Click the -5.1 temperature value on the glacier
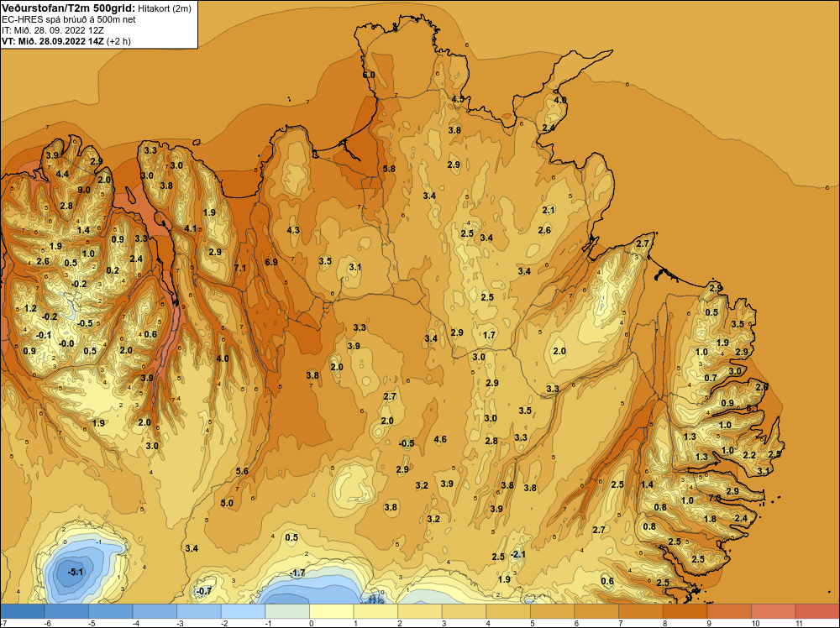Image resolution: width=840 pixels, height=628 pixels. 76,572
